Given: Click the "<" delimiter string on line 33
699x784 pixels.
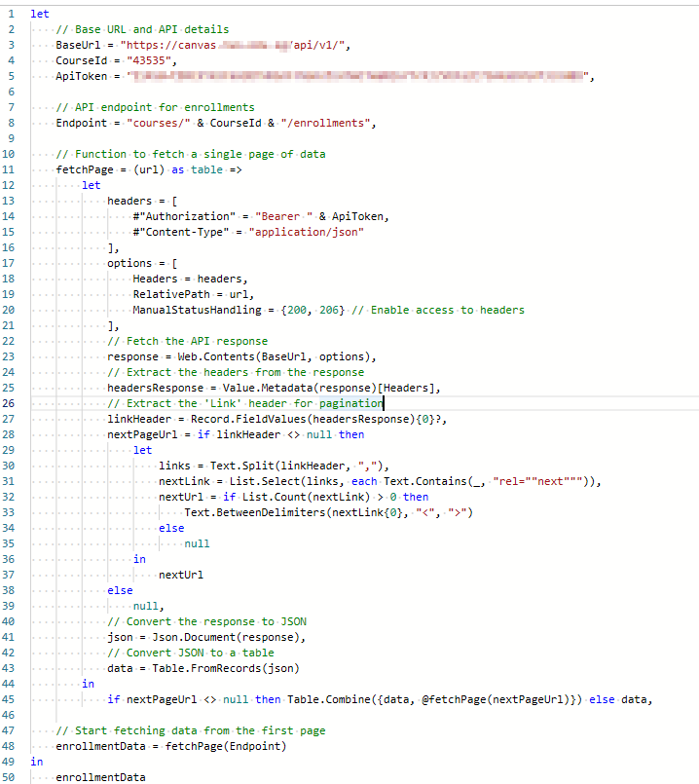Looking at the screenshot, I should (425, 512).
